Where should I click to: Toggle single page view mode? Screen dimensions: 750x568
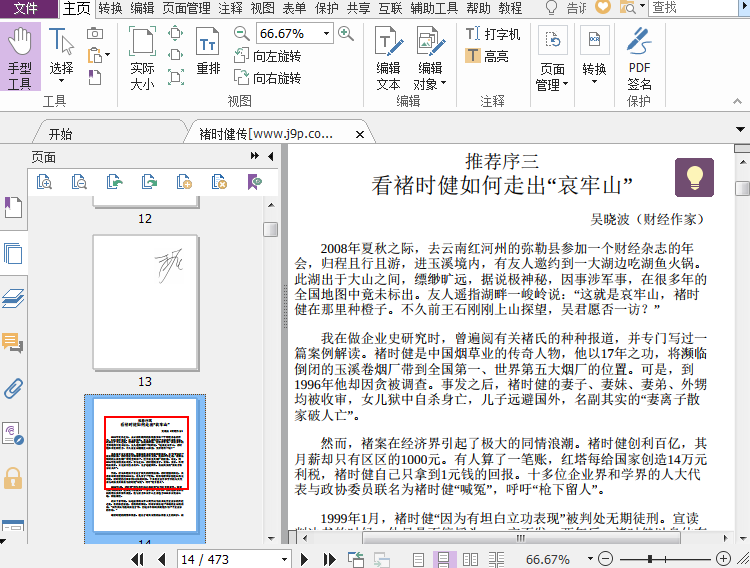point(418,559)
